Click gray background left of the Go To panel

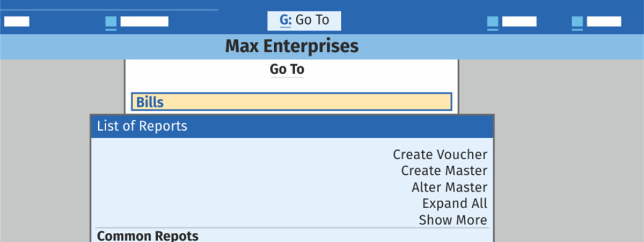pyautogui.click(x=54, y=134)
